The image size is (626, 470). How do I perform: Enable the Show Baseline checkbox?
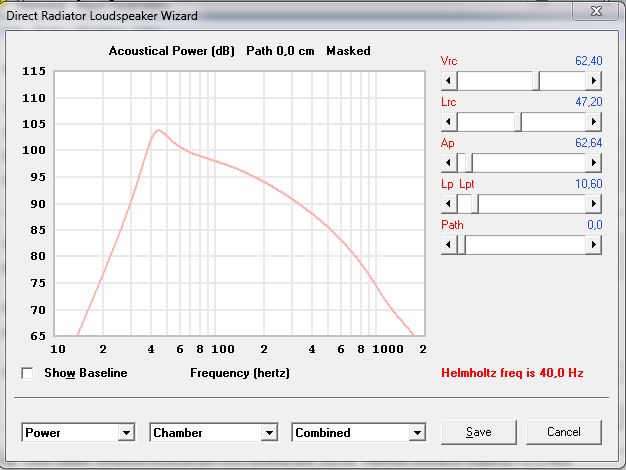[x=27, y=373]
